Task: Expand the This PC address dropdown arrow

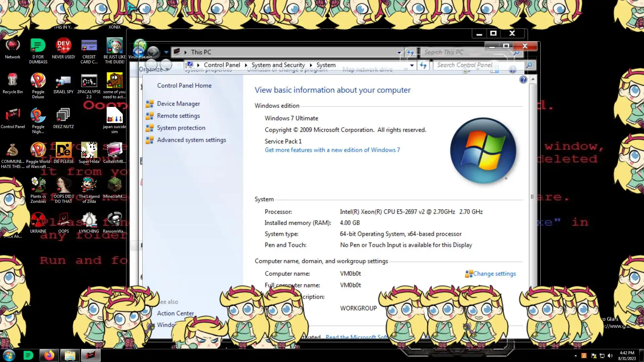Action: tap(399, 52)
